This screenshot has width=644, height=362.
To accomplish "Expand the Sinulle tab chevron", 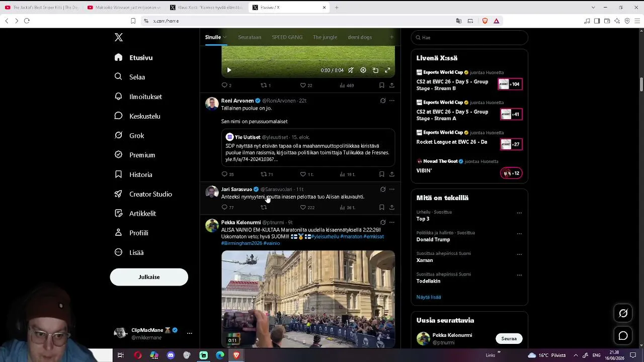I will click(224, 37).
